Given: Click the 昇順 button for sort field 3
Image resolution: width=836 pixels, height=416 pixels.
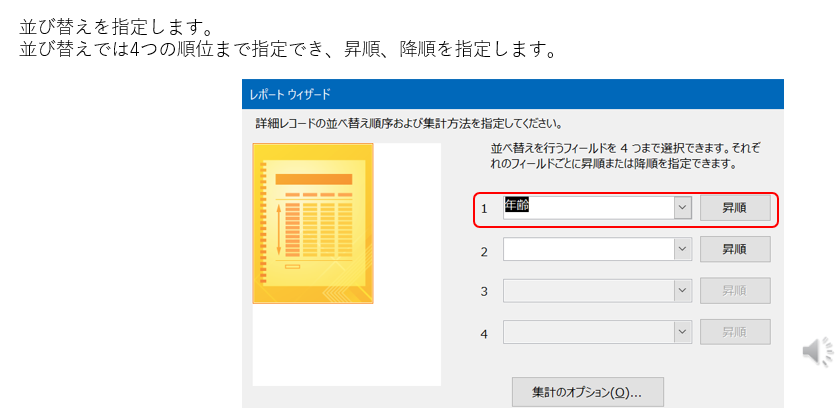Looking at the screenshot, I should 734,291.
